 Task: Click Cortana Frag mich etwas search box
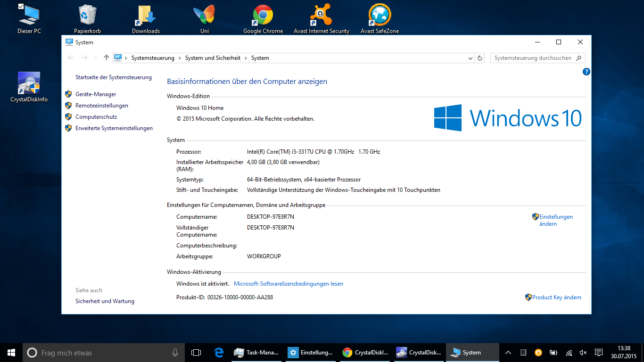click(x=103, y=353)
